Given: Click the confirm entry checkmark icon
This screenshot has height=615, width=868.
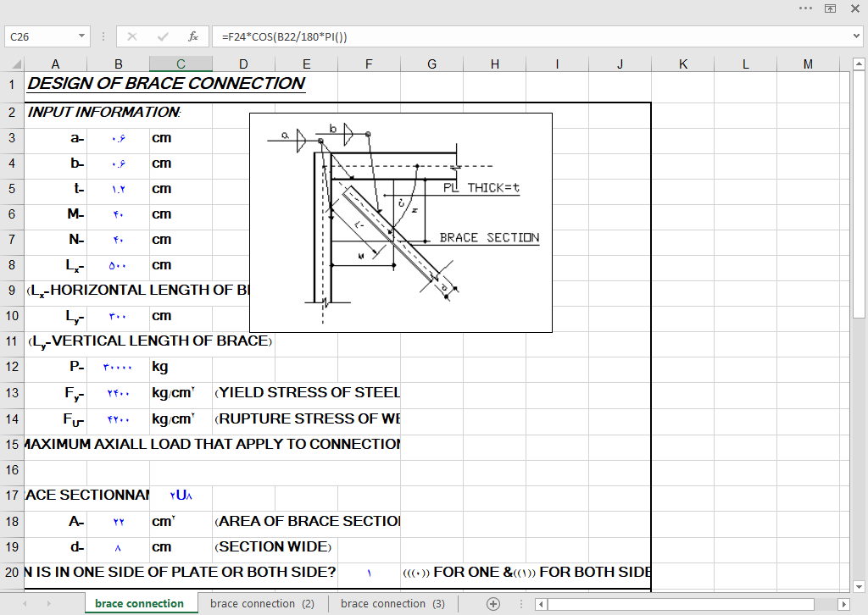Looking at the screenshot, I should click(x=163, y=36).
